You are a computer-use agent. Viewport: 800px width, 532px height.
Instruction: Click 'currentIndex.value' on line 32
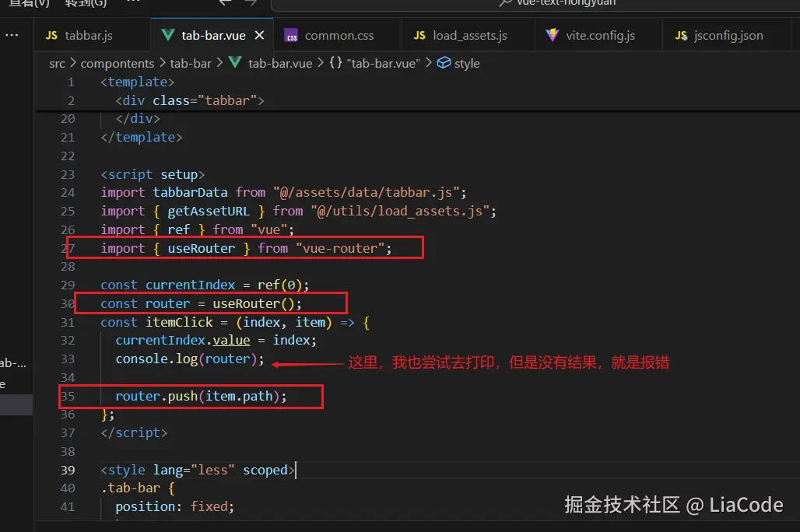(183, 340)
